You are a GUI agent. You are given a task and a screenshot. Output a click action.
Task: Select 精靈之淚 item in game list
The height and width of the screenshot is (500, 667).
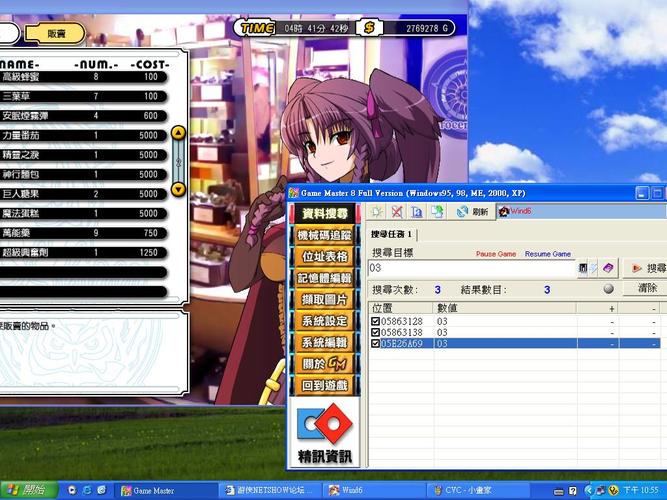83,155
